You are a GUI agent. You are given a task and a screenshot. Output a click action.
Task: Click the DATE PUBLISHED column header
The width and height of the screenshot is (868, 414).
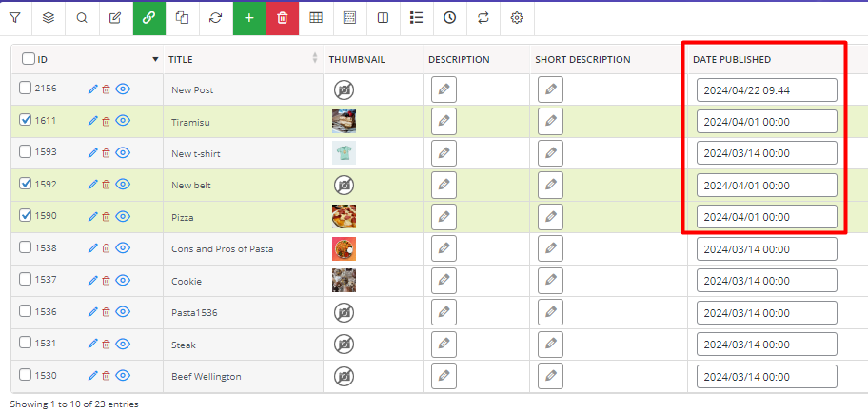(x=732, y=60)
